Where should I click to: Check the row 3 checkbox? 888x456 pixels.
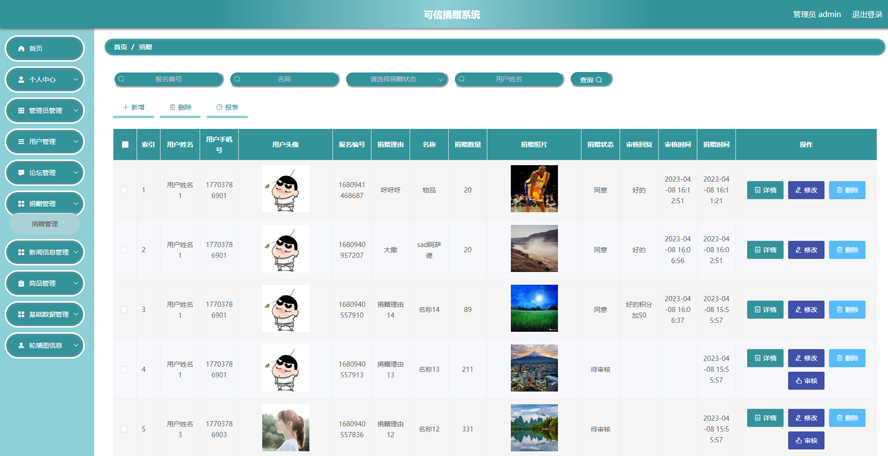(125, 310)
